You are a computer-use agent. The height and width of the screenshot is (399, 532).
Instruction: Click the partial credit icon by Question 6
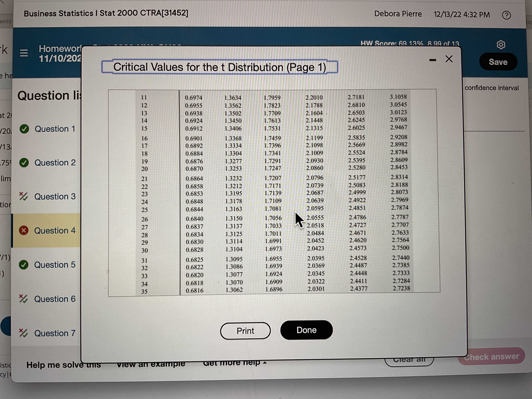pyautogui.click(x=24, y=299)
